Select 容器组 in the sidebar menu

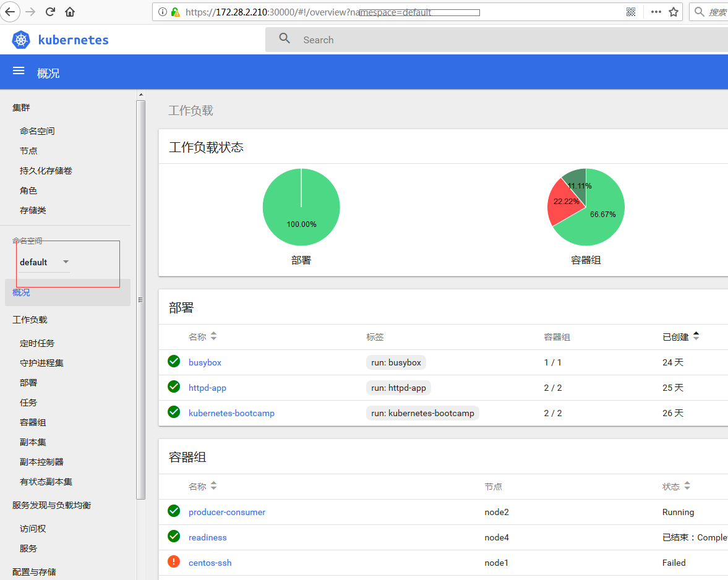point(33,422)
